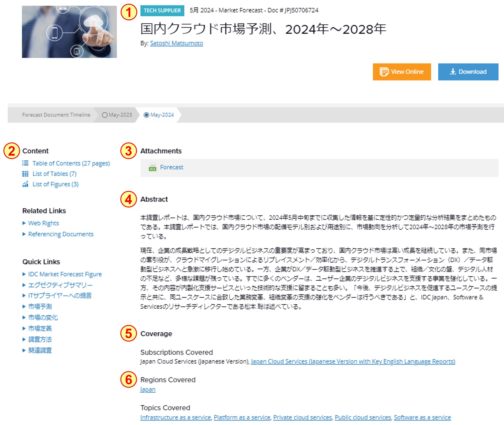
Task: Expand the 市場定義 arrow
Action: [24, 328]
